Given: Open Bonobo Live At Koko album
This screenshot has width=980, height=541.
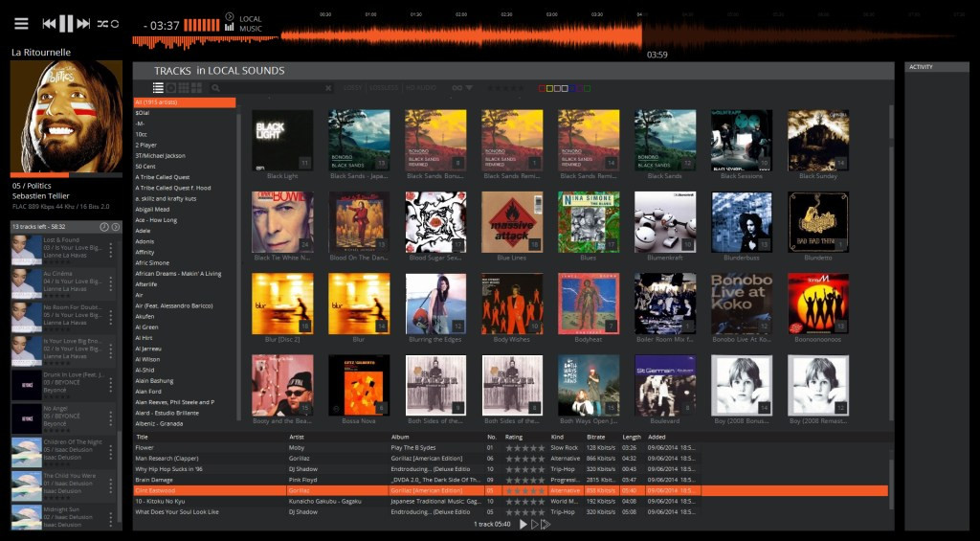Looking at the screenshot, I should point(742,304).
